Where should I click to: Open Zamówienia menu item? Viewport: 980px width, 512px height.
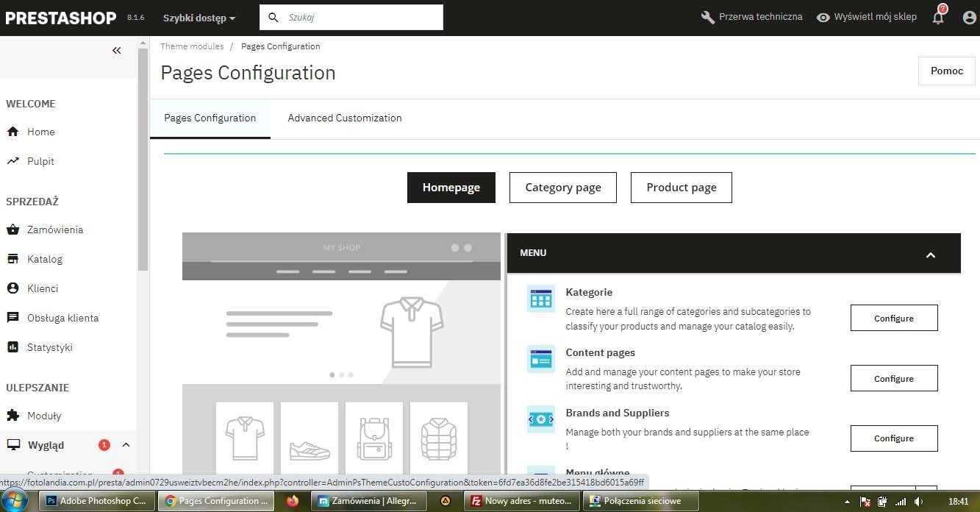[x=55, y=230]
